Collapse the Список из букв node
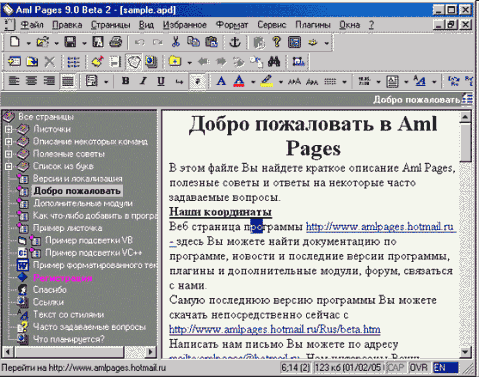The image size is (479, 377). point(9,166)
